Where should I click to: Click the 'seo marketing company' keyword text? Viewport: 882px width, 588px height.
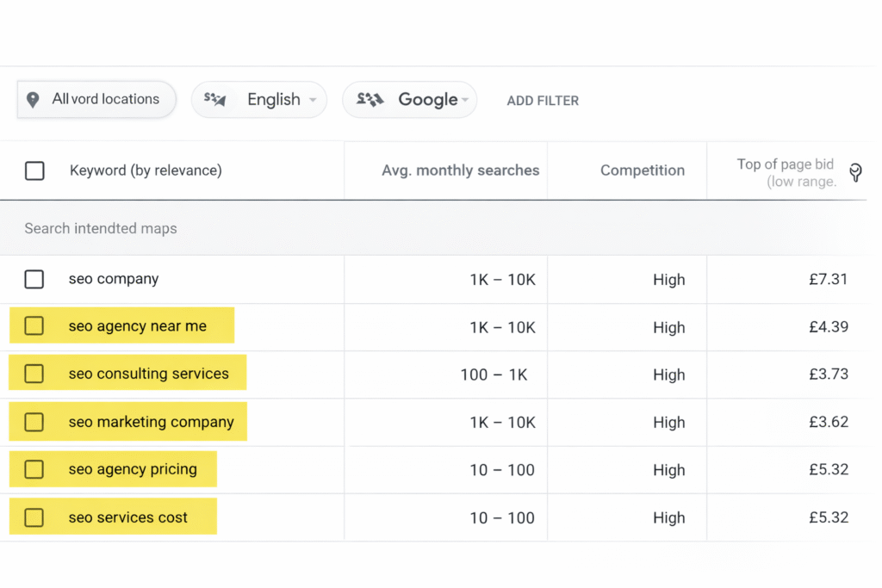pos(151,422)
